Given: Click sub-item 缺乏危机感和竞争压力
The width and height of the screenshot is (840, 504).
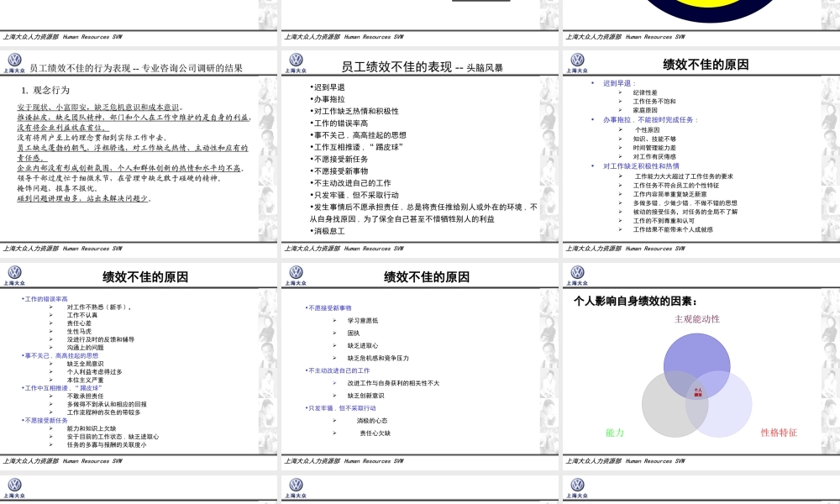Looking at the screenshot, I should [x=378, y=358].
